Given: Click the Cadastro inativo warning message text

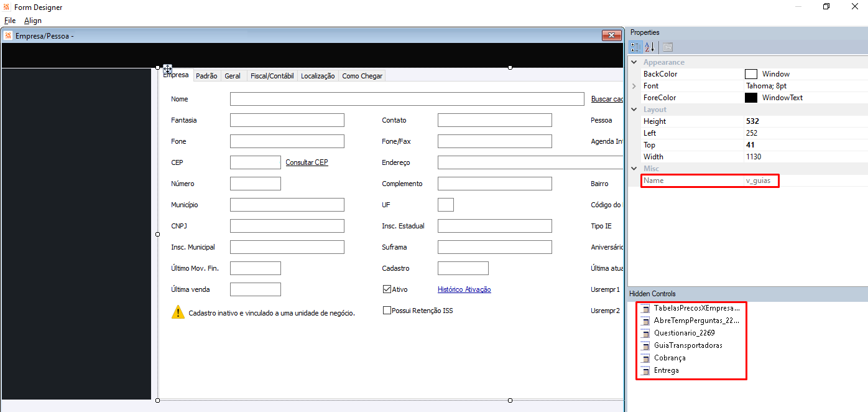Looking at the screenshot, I should tap(272, 313).
